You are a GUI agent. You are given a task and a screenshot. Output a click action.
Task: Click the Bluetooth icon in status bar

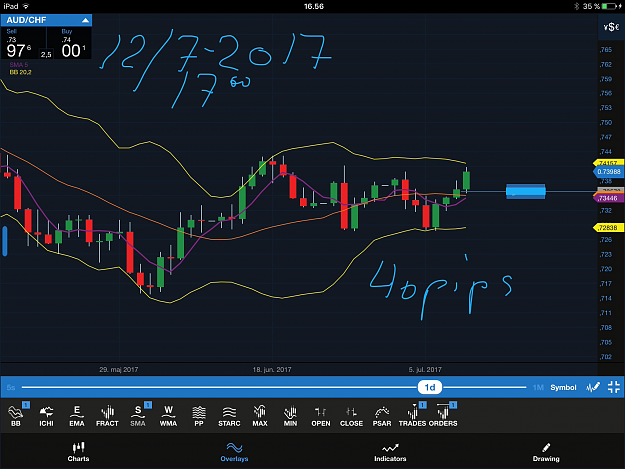[x=576, y=6]
